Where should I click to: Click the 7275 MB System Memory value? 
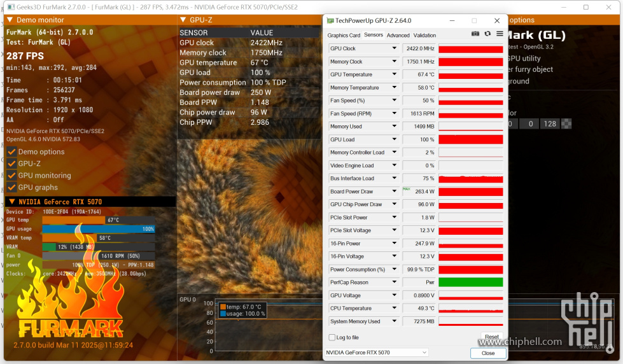[420, 321]
